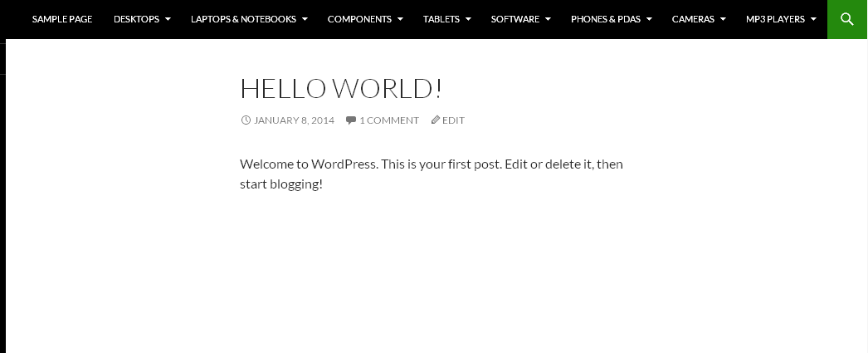Open the search icon in the green box

(847, 19)
